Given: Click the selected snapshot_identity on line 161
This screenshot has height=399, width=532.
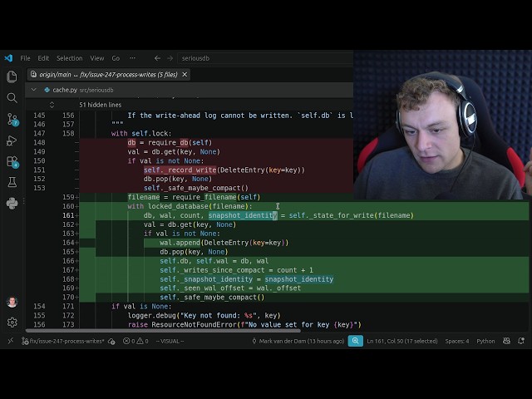Looking at the screenshot, I should click(x=243, y=215).
